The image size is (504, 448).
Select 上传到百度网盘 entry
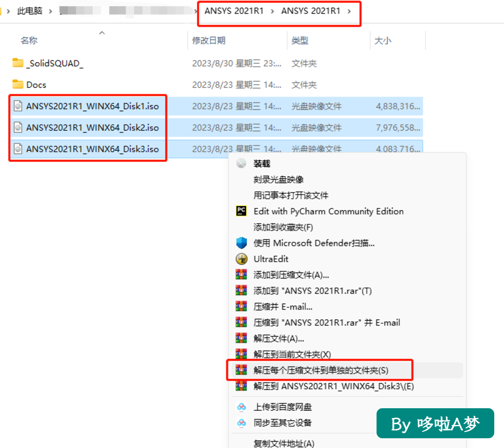[283, 407]
